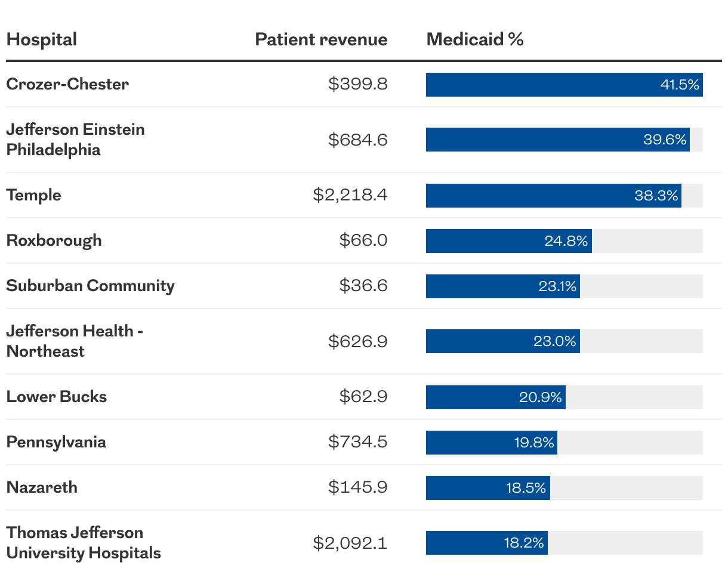Click the Hospital column header

42,40
